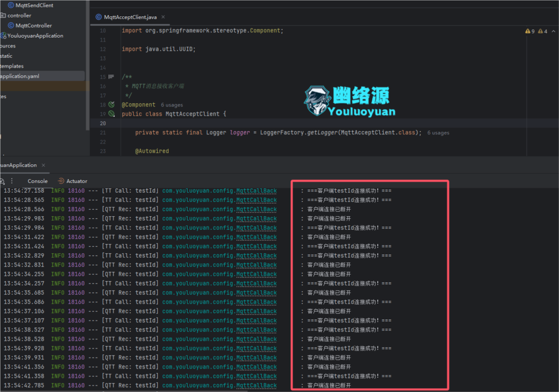Open MqttCallBack link in 13:54:42.785 log
This screenshot has width=559, height=392.
coord(257,385)
